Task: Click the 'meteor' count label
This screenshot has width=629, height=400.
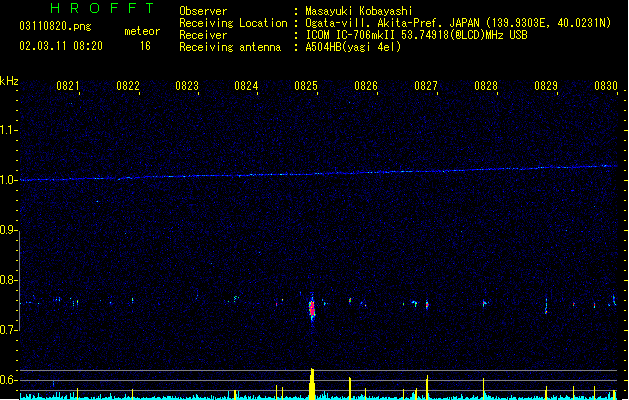Action: point(142,31)
